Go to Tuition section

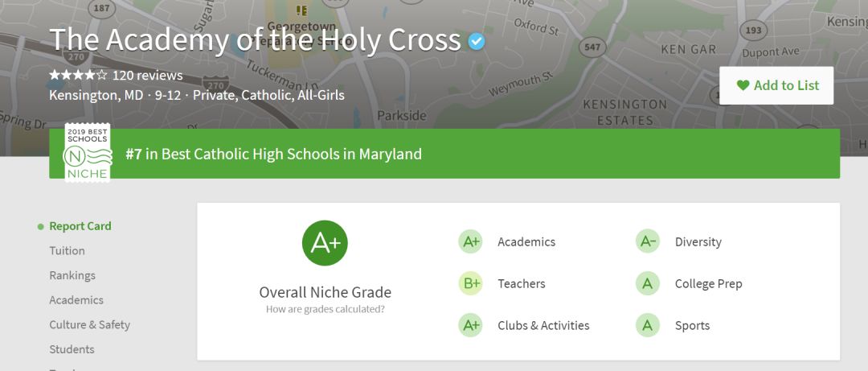click(67, 250)
